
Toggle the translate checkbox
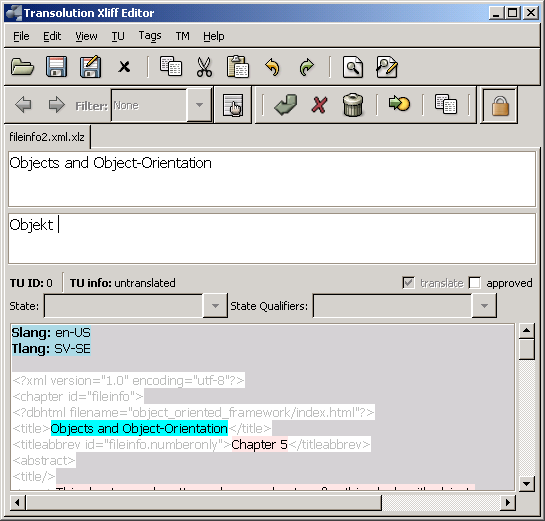coord(408,283)
